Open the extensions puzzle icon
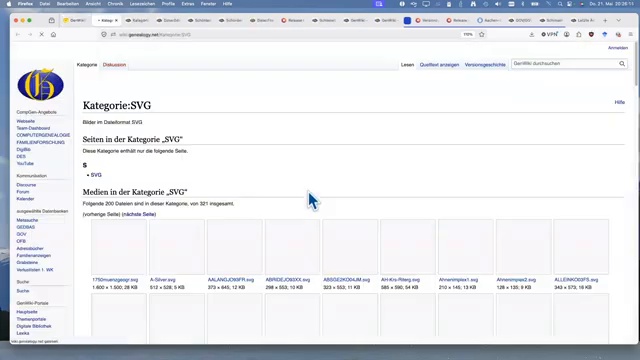The height and width of the screenshot is (360, 640). 579,35
